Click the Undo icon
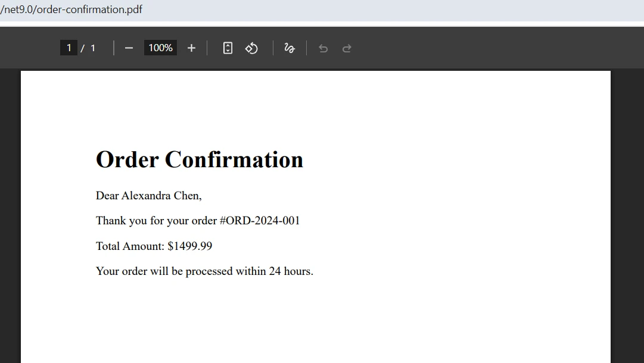The width and height of the screenshot is (644, 363). click(323, 48)
